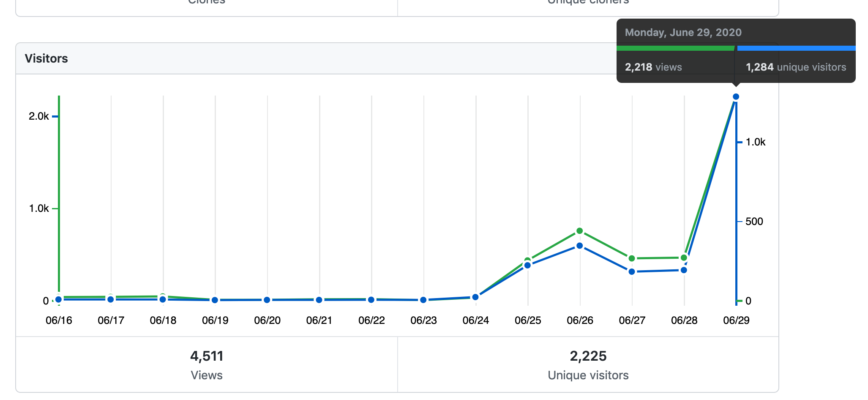Open the Monday, June 29, 2020 tooltip header
This screenshot has height=400, width=868.
(683, 32)
